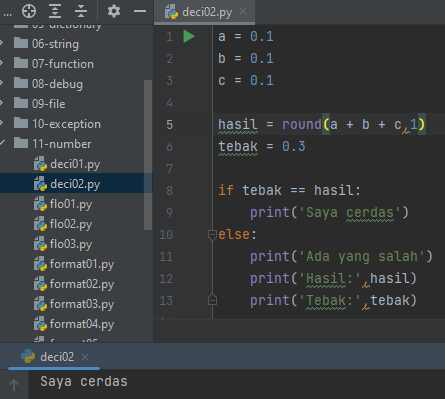This screenshot has width=445, height=399.
Task: Close the deci02 run tab
Action: [85, 357]
